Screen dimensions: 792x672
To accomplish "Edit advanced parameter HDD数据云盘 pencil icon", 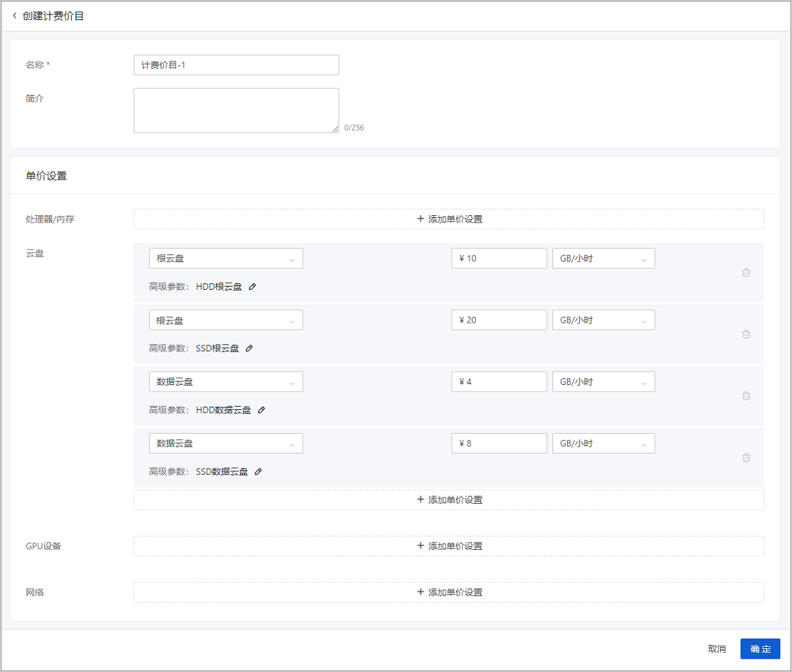I will [261, 410].
